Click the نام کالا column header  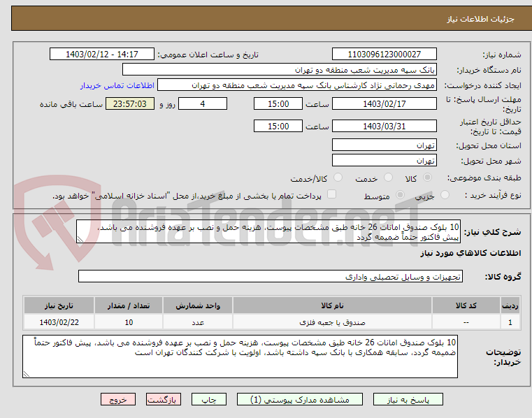[x=332, y=305]
